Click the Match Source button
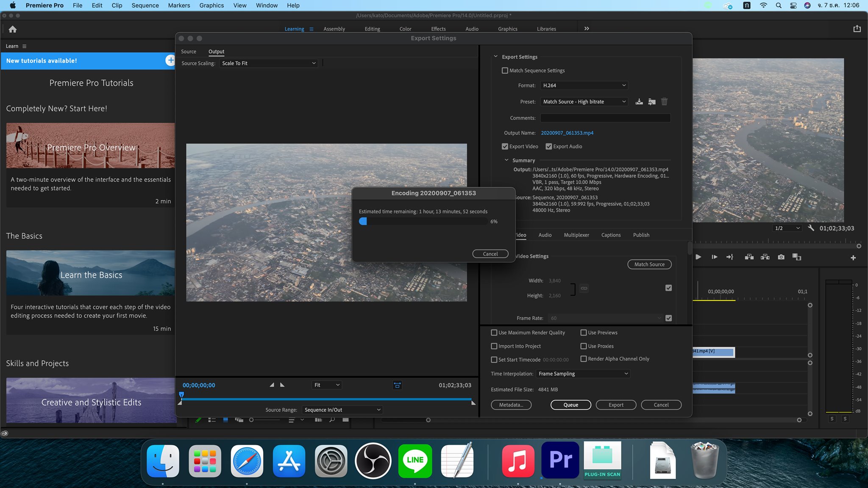This screenshot has width=868, height=488. (x=649, y=264)
